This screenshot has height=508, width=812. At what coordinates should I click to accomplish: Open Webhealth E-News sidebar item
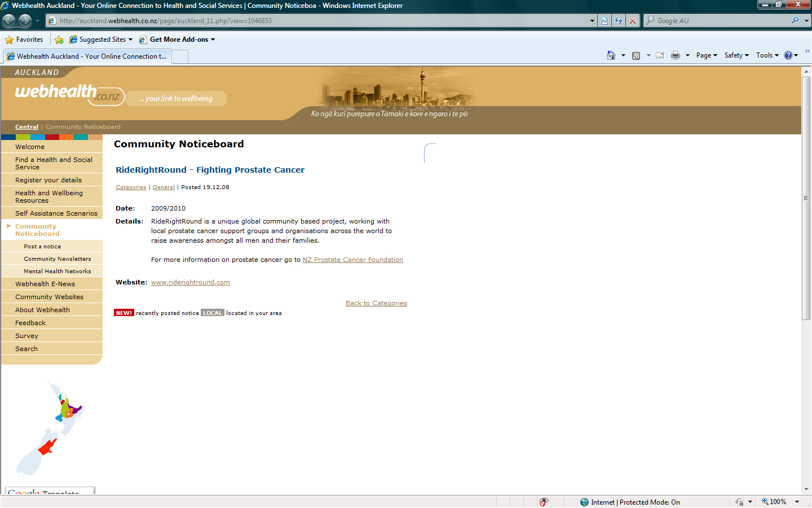(52, 284)
